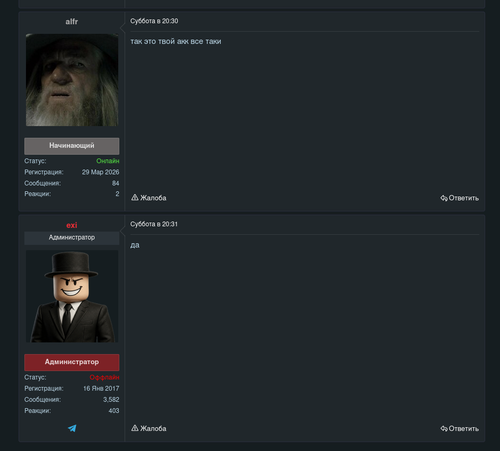Click the message text "так это твой акк все таки"
The height and width of the screenshot is (451, 500).
tap(176, 41)
